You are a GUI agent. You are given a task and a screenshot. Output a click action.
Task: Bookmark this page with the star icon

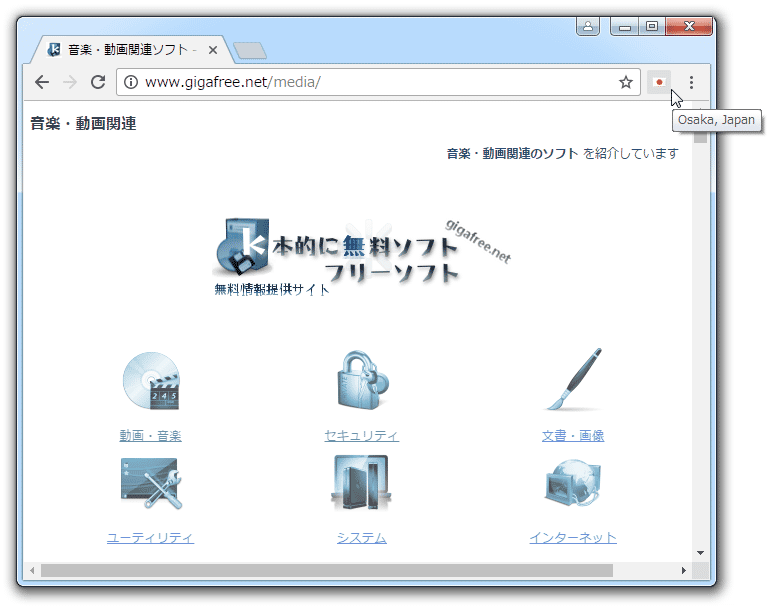pyautogui.click(x=626, y=82)
